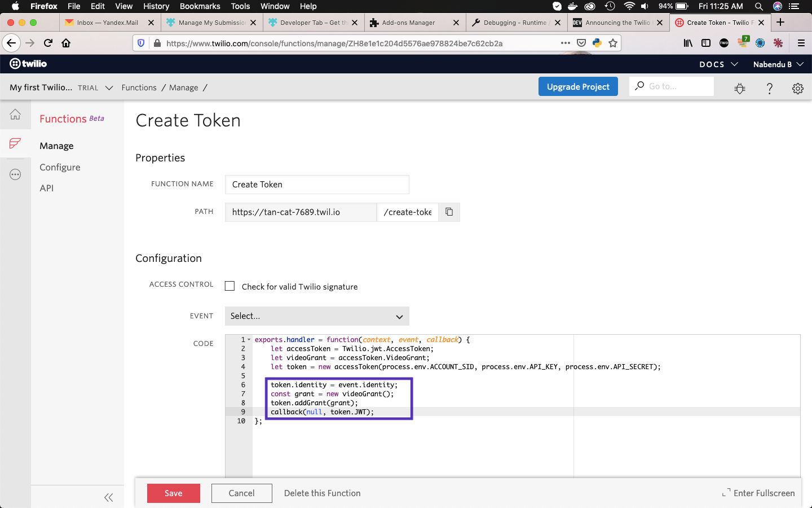Screen dimensions: 812x508
Task: Collapse the sidebar with double chevron
Action: (109, 497)
